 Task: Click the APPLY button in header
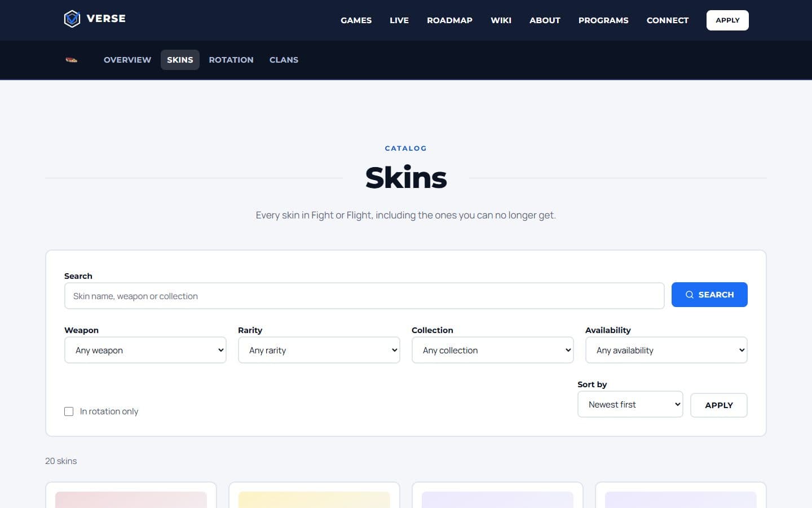coord(727,20)
